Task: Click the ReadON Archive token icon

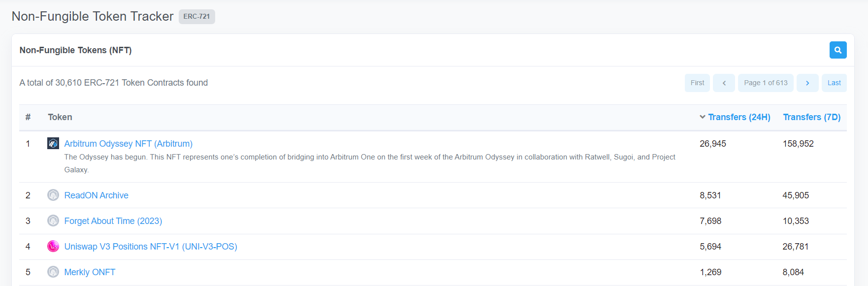Action: (53, 195)
